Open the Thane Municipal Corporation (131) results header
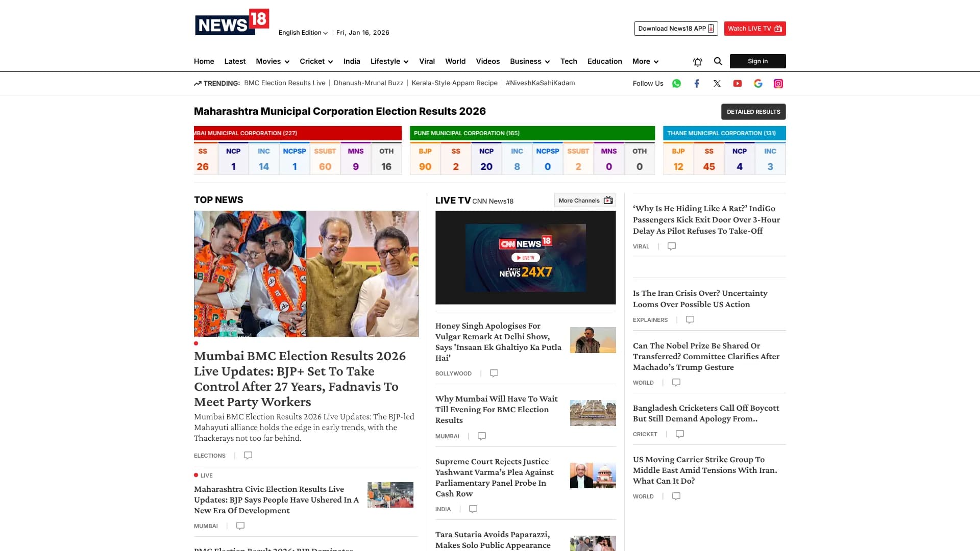The height and width of the screenshot is (551, 980). click(x=724, y=133)
